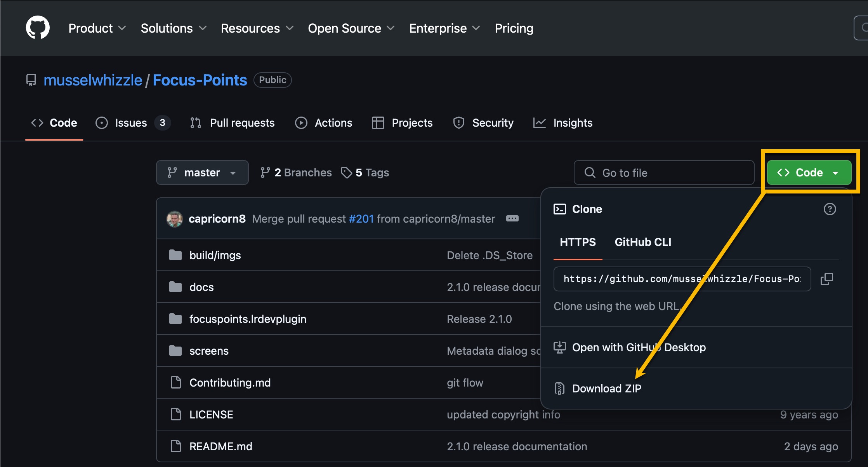Viewport: 868px width, 467px height.
Task: Select the HTTPS clone tab
Action: coord(578,242)
